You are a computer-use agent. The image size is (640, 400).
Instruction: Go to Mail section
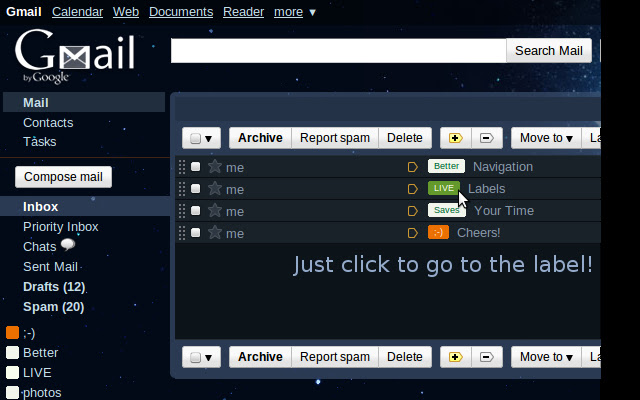click(84, 102)
